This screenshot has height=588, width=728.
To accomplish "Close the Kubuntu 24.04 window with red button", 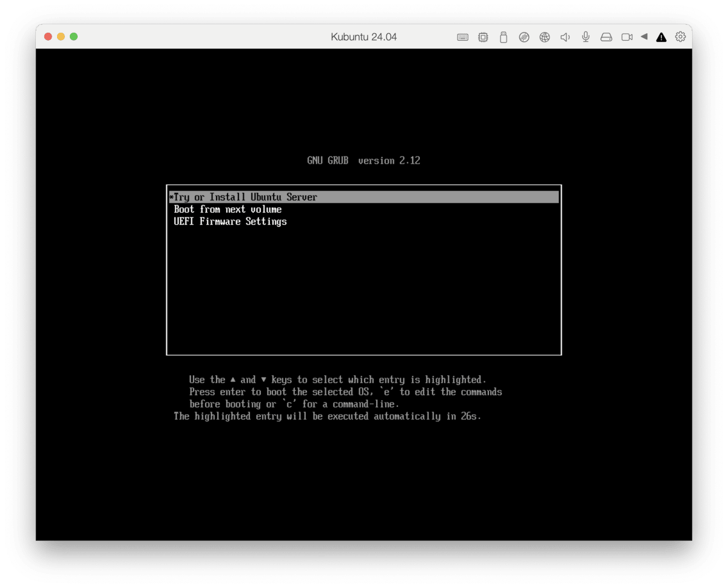I will [x=49, y=37].
